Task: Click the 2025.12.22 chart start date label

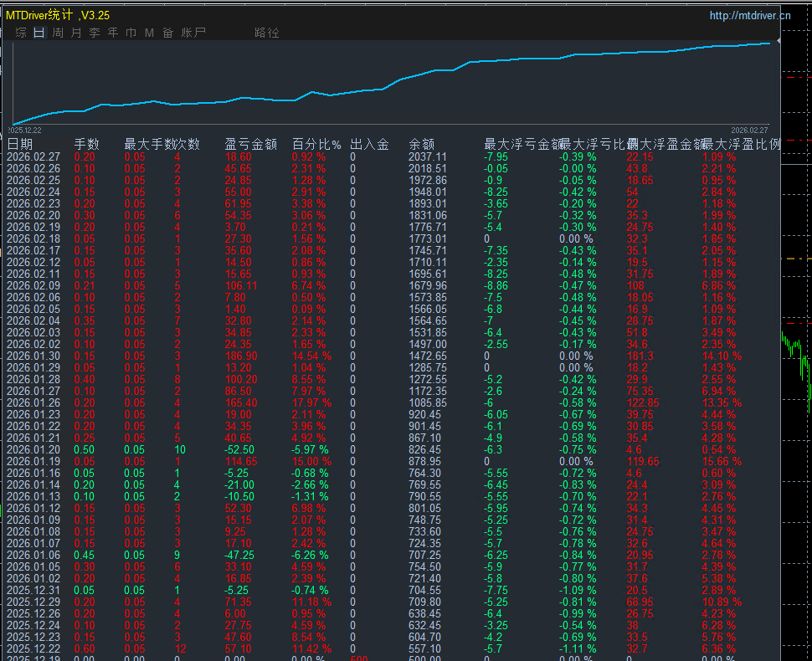Action: coord(24,131)
